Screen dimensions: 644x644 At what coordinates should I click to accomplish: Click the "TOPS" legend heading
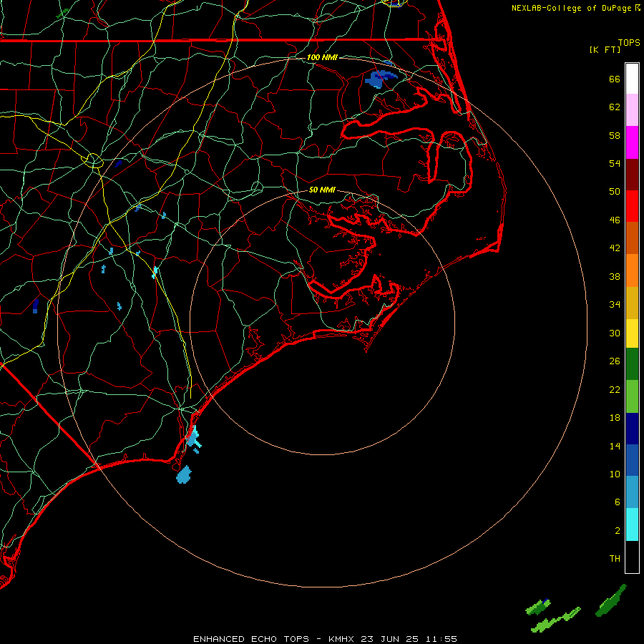[629, 42]
